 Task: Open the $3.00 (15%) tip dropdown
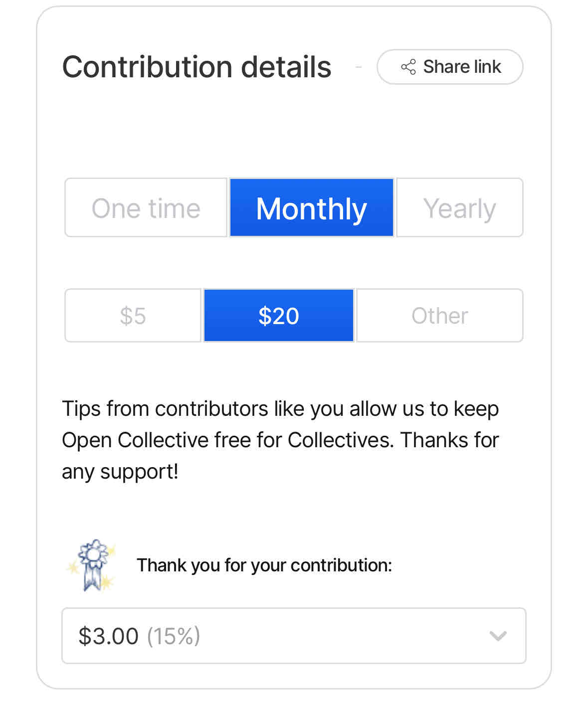point(294,636)
